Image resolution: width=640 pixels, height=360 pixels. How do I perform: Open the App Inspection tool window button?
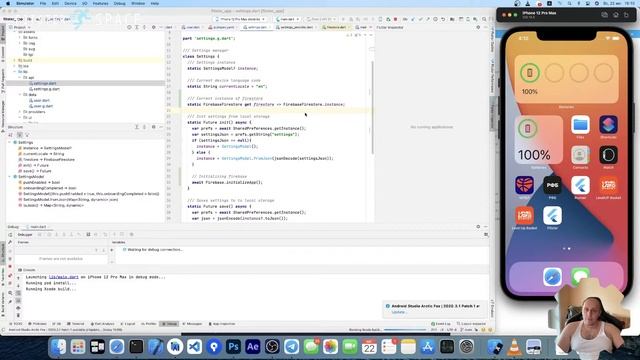pos(222,324)
